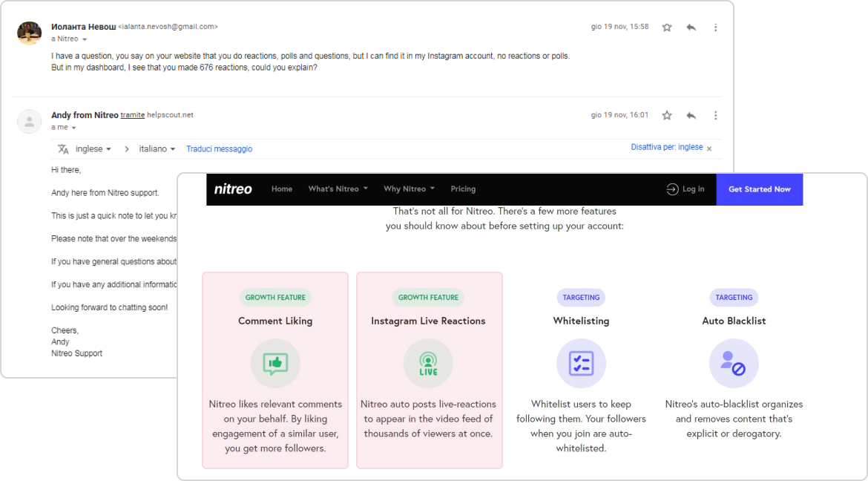868x481 pixels.
Task: Click the Instagram Live Reactions icon
Action: pyautogui.click(x=428, y=363)
